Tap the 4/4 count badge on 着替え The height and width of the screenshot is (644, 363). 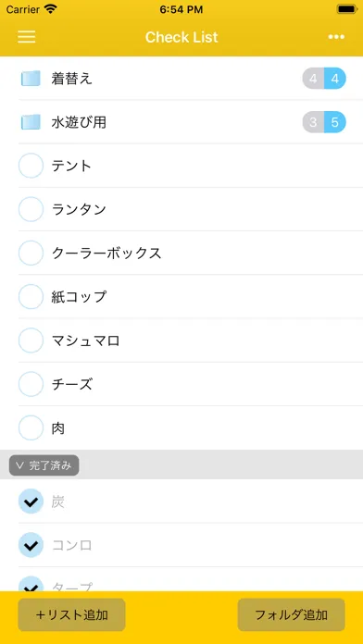[324, 79]
